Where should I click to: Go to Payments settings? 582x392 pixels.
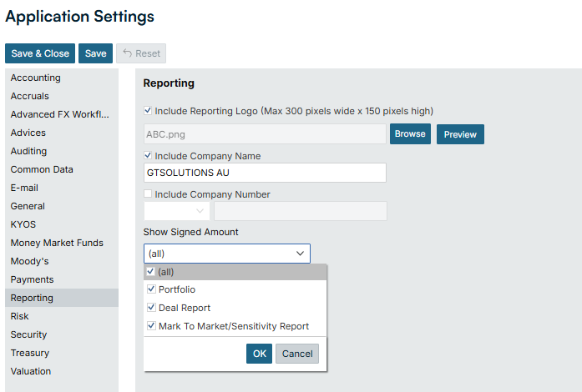[x=62, y=279]
